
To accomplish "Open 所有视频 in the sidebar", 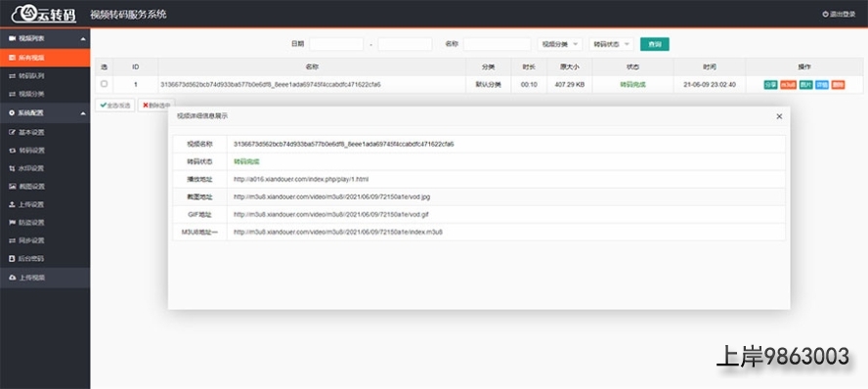I will (45, 58).
